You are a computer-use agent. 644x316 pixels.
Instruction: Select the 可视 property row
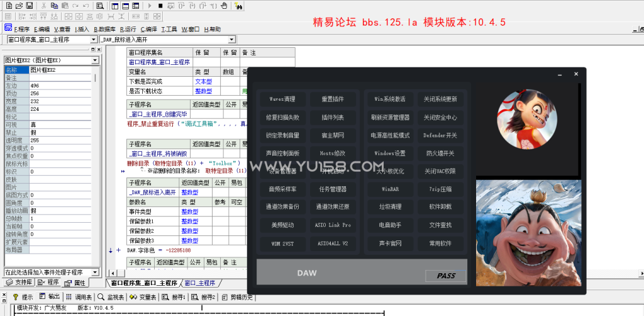coord(48,125)
